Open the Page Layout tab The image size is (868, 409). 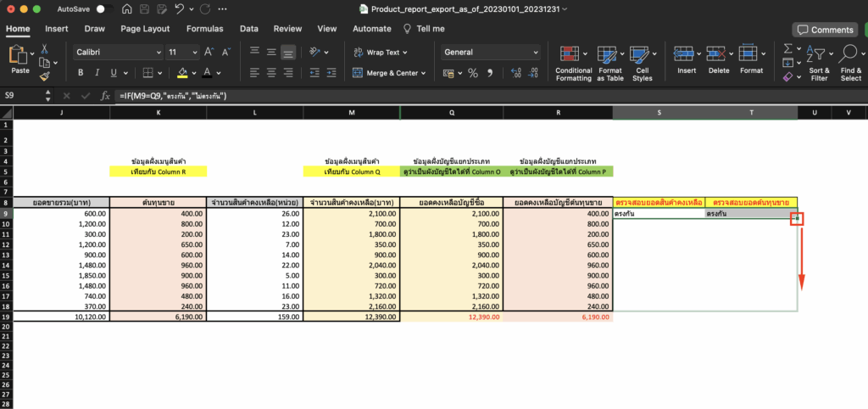[145, 28]
